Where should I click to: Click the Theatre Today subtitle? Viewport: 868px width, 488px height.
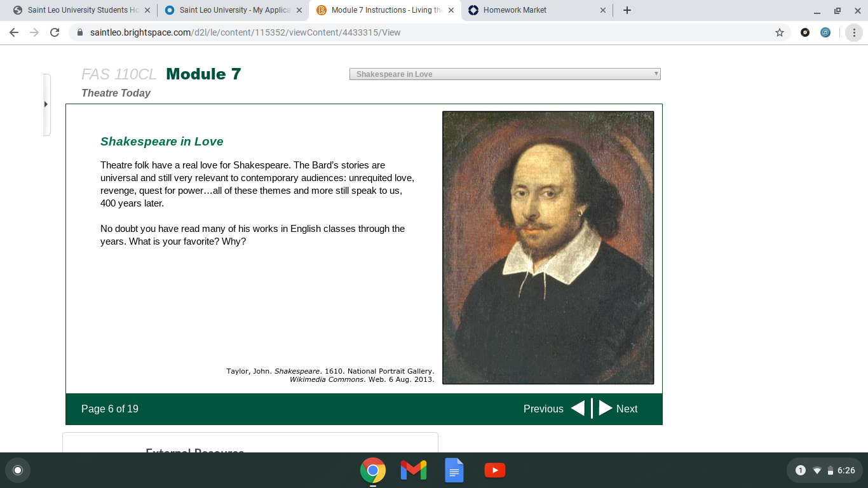(116, 93)
